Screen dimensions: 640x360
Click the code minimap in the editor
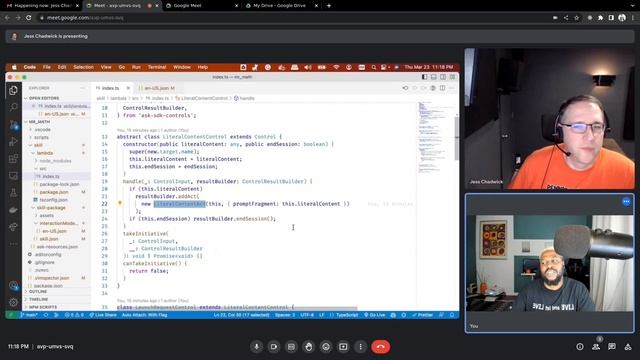[x=433, y=139]
